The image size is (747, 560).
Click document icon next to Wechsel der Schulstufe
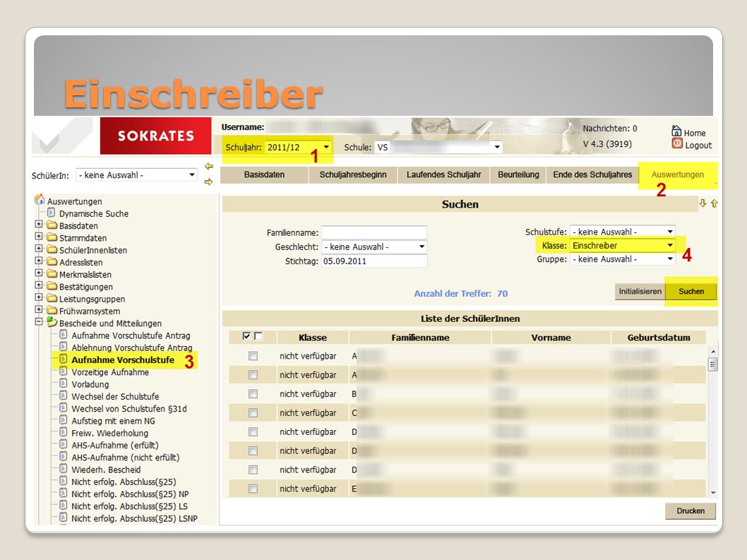(x=64, y=395)
